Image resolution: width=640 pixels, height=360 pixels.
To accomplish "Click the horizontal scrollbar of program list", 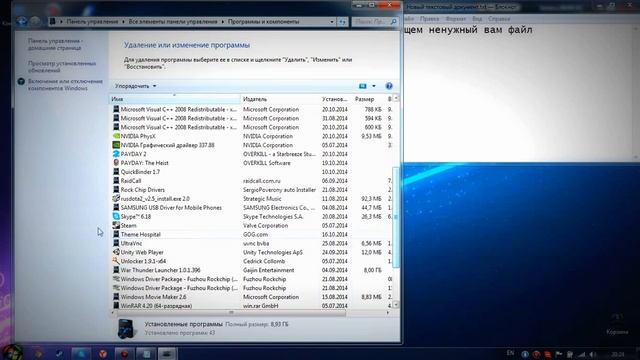I will (x=231, y=313).
